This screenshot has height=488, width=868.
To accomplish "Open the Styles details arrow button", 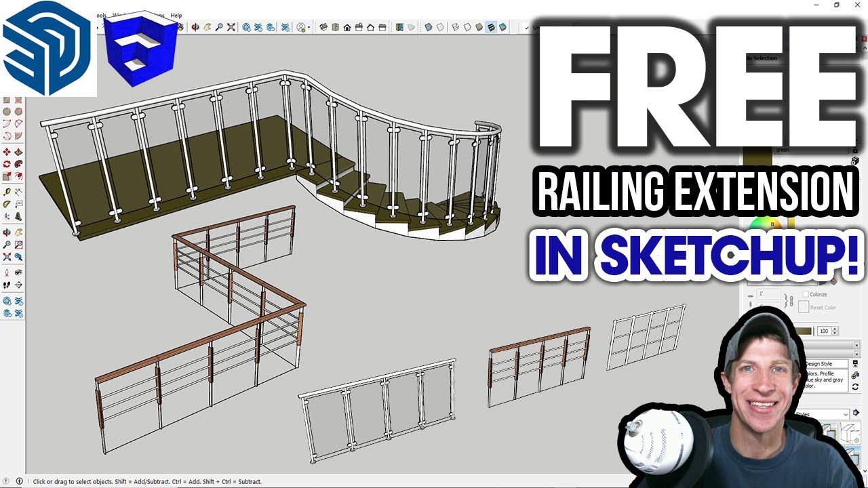I will click(x=856, y=412).
